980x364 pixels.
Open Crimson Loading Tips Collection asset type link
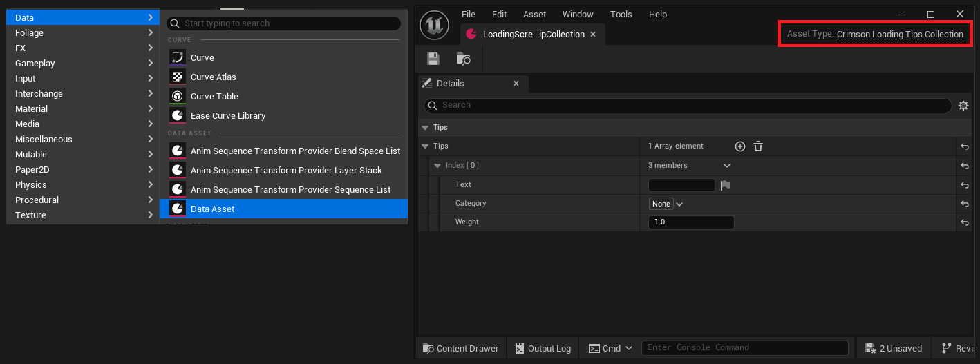pos(900,34)
